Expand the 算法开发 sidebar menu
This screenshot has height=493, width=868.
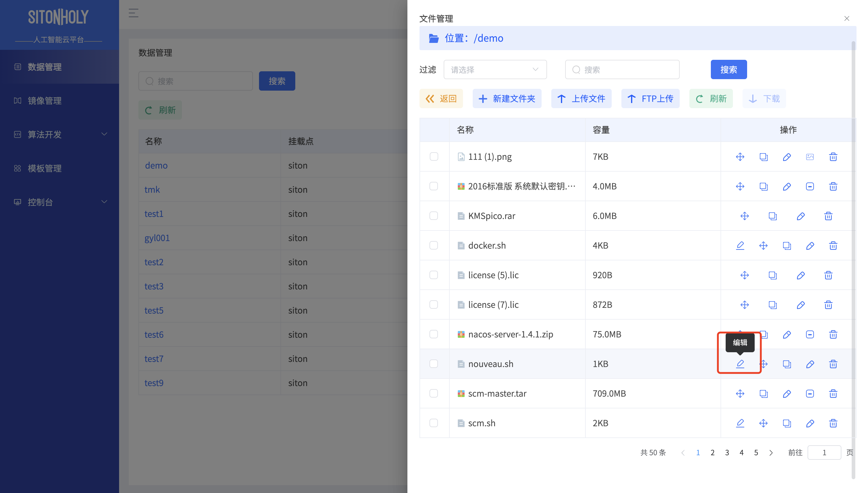point(60,134)
